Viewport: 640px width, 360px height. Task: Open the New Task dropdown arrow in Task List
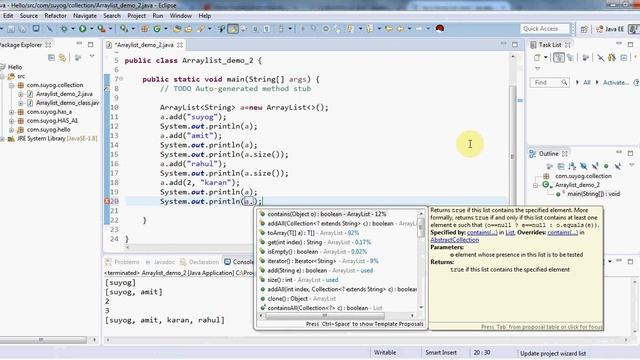click(x=546, y=58)
